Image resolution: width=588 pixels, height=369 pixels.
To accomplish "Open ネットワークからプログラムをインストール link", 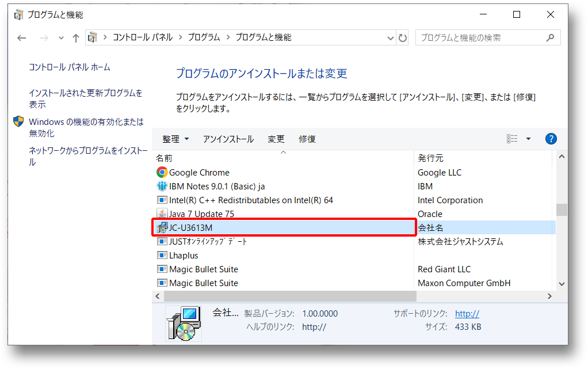I will pyautogui.click(x=88, y=156).
